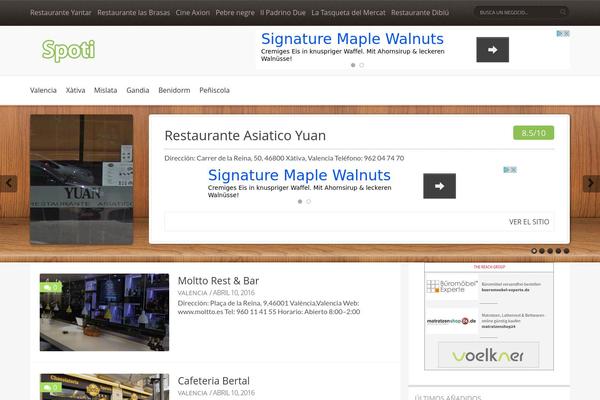Open the Mislata city menu
The width and height of the screenshot is (600, 400).
point(106,90)
